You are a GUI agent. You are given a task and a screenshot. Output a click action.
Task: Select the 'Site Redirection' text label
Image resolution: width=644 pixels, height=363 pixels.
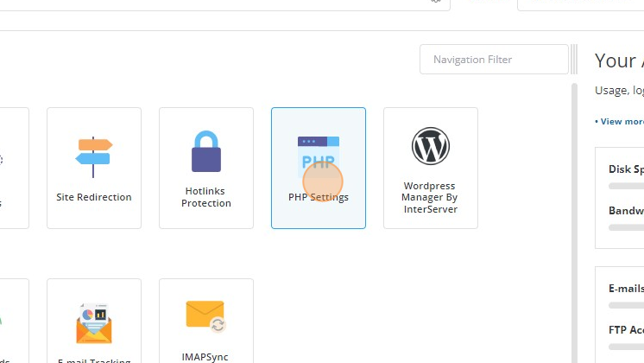click(x=94, y=197)
